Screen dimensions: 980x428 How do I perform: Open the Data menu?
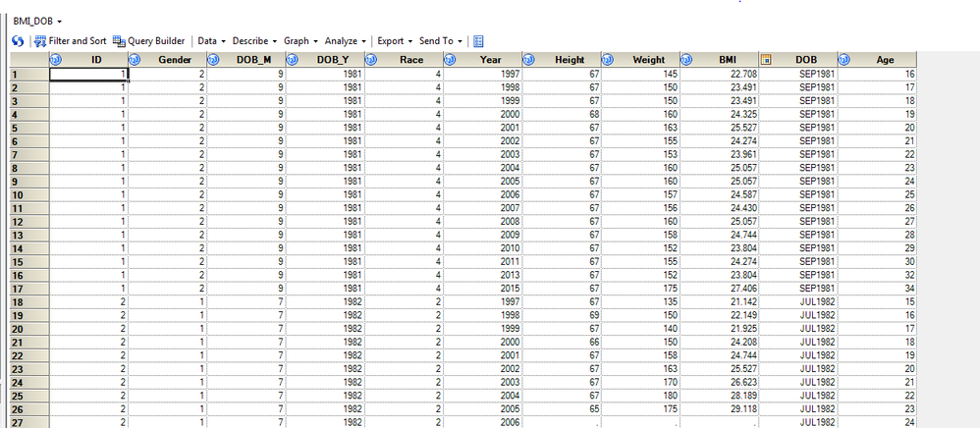coord(212,41)
